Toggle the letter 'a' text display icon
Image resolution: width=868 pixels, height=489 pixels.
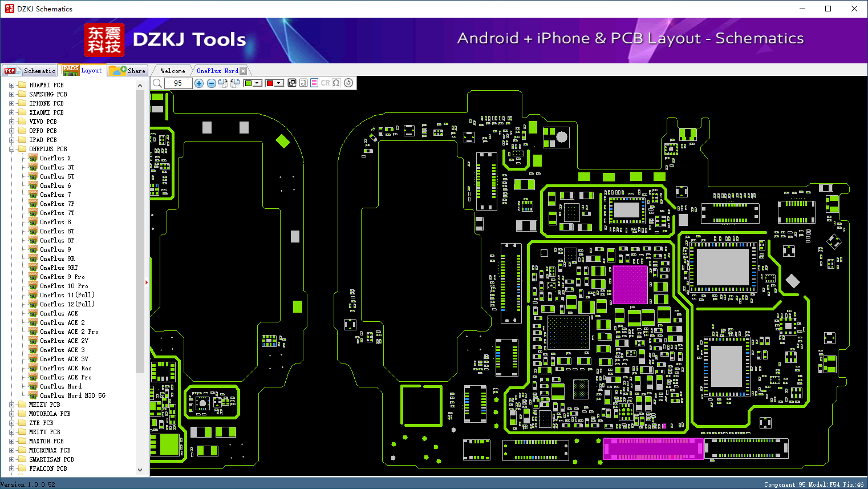coord(303,83)
